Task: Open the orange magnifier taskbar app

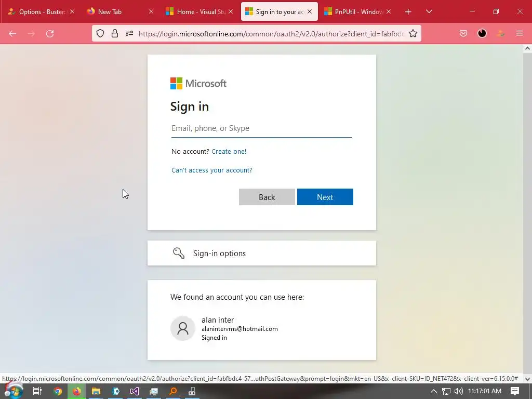Action: tap(173, 391)
